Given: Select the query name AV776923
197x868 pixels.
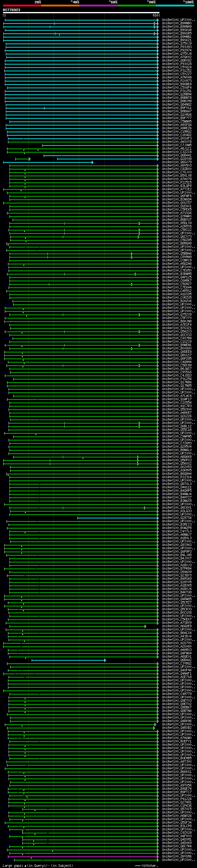Looking at the screenshot, I should pos(11,10).
